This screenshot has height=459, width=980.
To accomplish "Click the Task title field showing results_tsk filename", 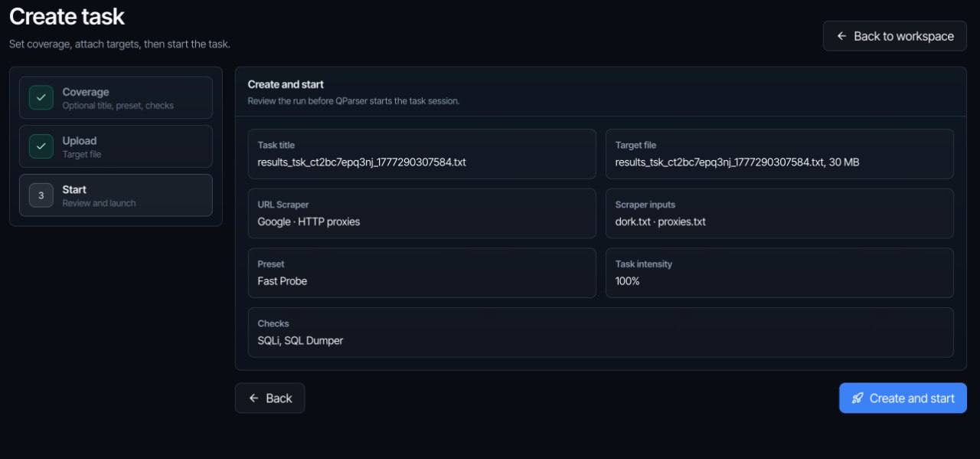I will pyautogui.click(x=422, y=154).
